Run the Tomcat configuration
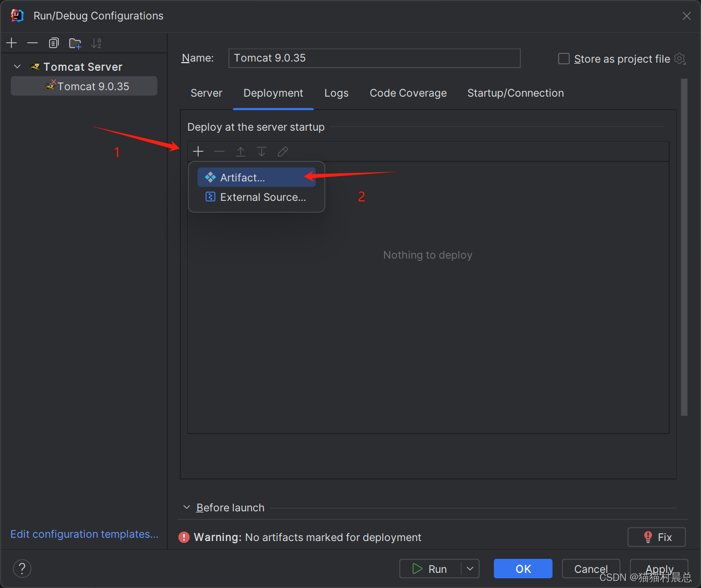 tap(430, 569)
